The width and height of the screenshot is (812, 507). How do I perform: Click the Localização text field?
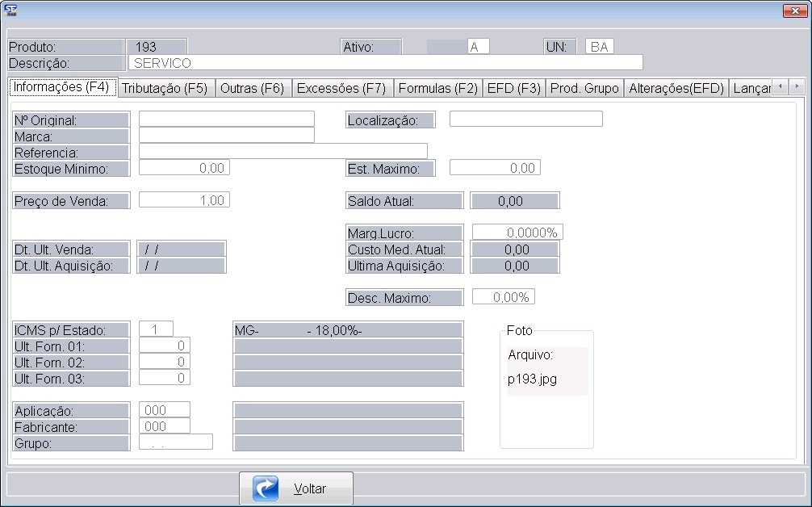click(x=525, y=119)
